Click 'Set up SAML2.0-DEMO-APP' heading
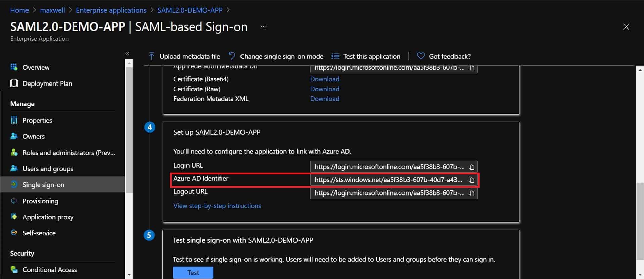The height and width of the screenshot is (279, 644). [217, 132]
